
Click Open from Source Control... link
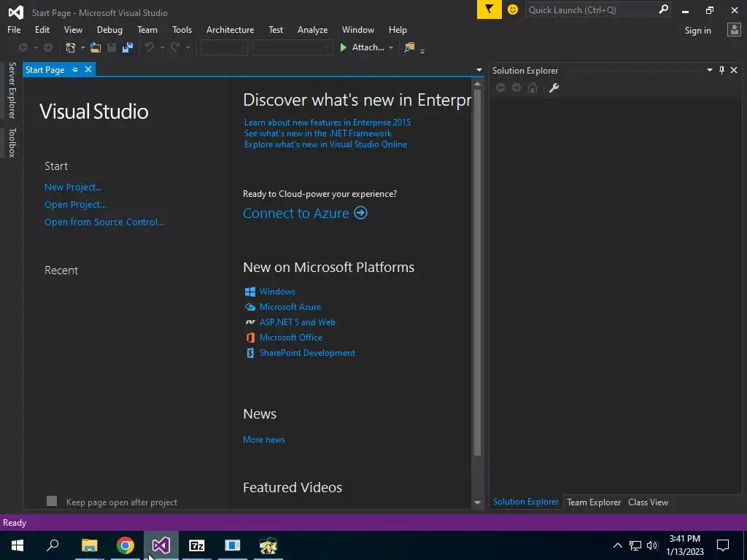click(104, 222)
